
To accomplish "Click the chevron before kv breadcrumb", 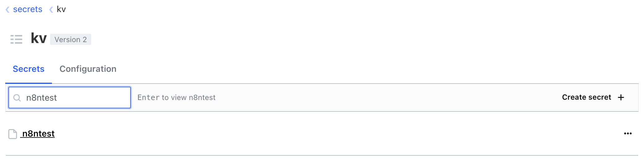I will click(51, 10).
